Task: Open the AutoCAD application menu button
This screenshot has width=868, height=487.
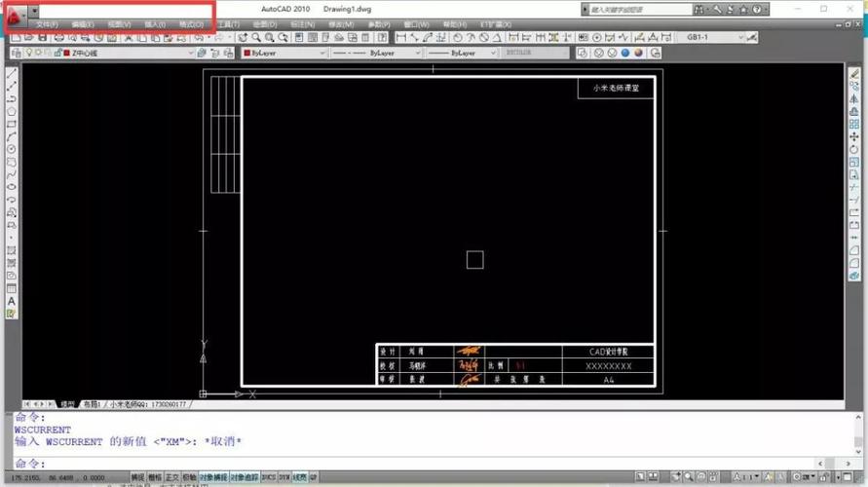Action: pos(16,16)
